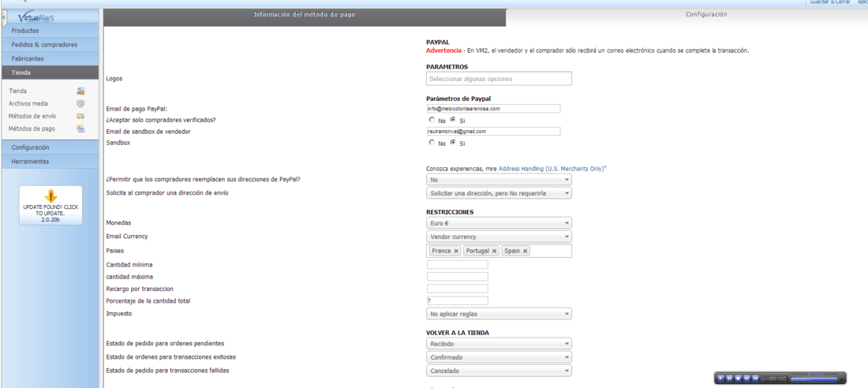This screenshot has width=868, height=388.
Task: Stop playback in the media player overlay
Action: coord(738,378)
